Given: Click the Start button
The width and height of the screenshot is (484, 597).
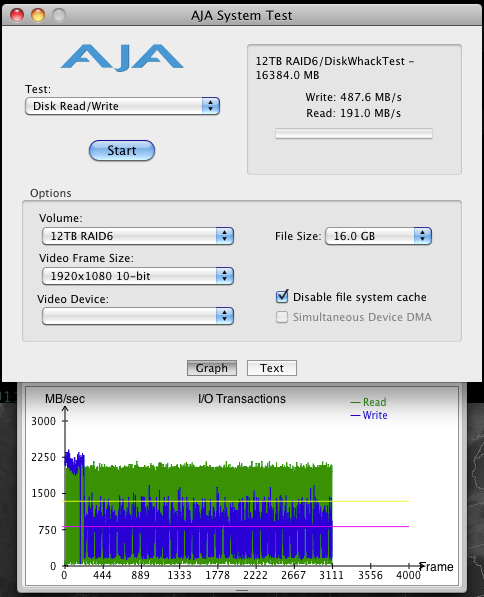Looking at the screenshot, I should (x=122, y=150).
